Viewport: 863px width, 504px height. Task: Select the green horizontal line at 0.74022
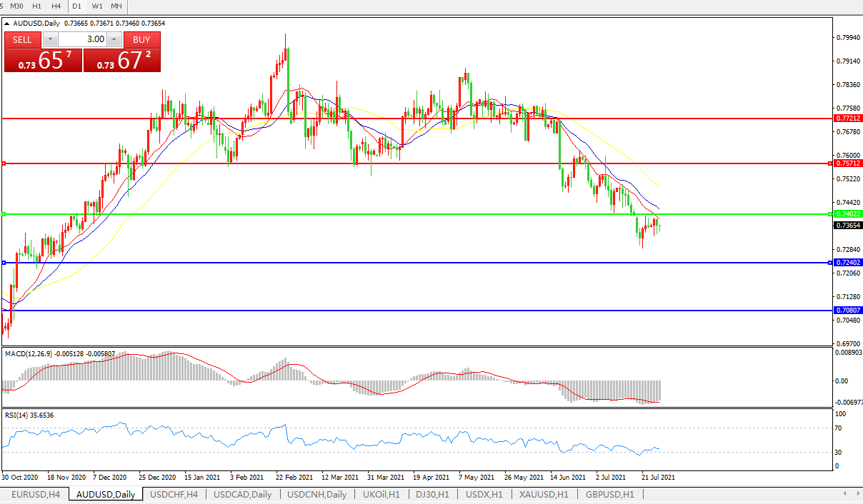click(x=429, y=214)
